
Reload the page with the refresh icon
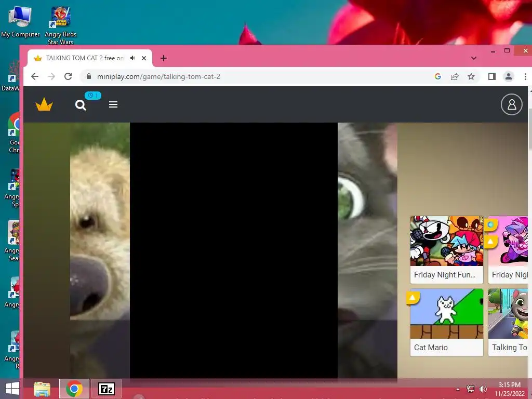[68, 76]
